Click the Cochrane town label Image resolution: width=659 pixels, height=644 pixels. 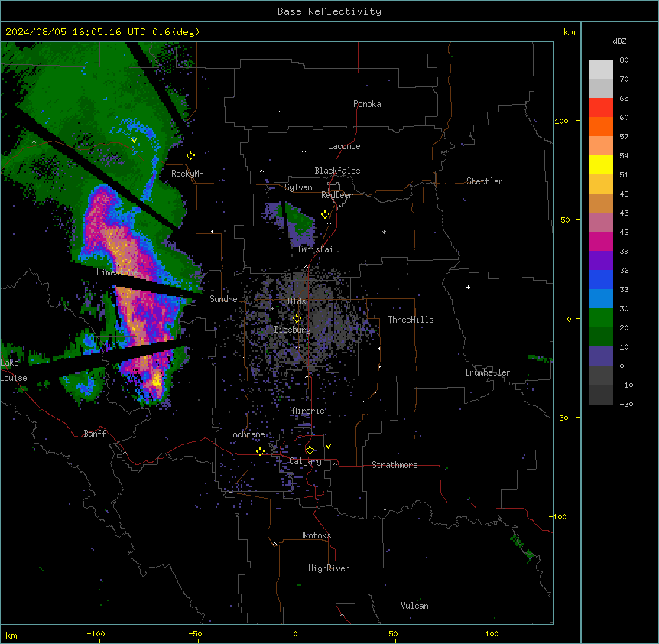coord(246,434)
